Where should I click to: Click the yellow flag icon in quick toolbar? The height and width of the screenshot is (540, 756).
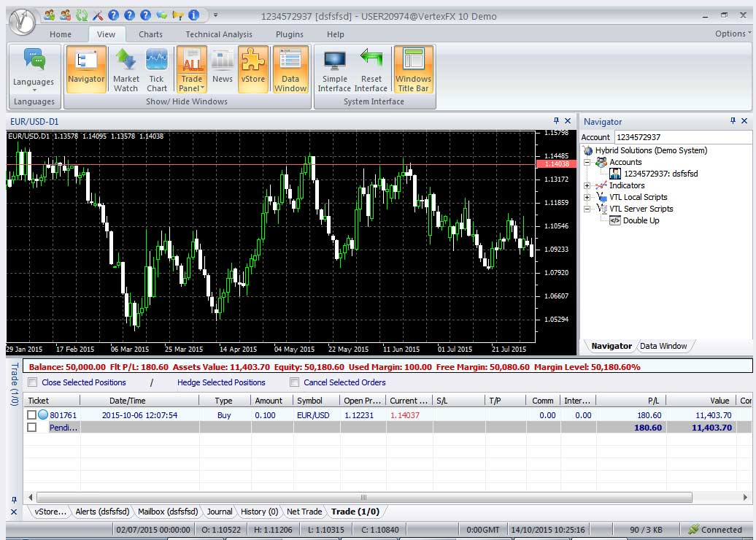(x=177, y=15)
